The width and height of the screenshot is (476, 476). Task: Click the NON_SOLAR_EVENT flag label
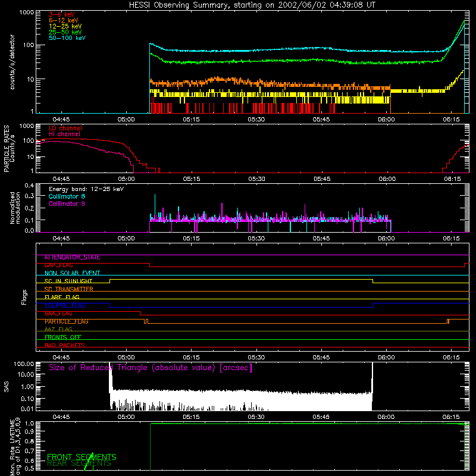click(x=72, y=273)
